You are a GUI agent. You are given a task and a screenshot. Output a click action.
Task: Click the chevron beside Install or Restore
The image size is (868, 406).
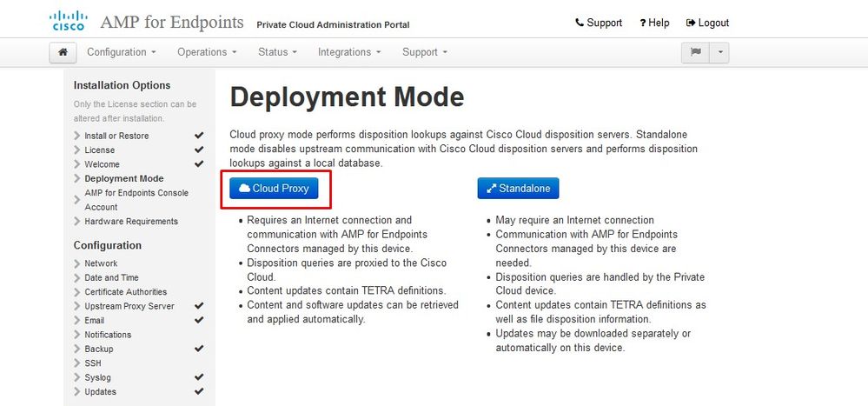tap(77, 136)
